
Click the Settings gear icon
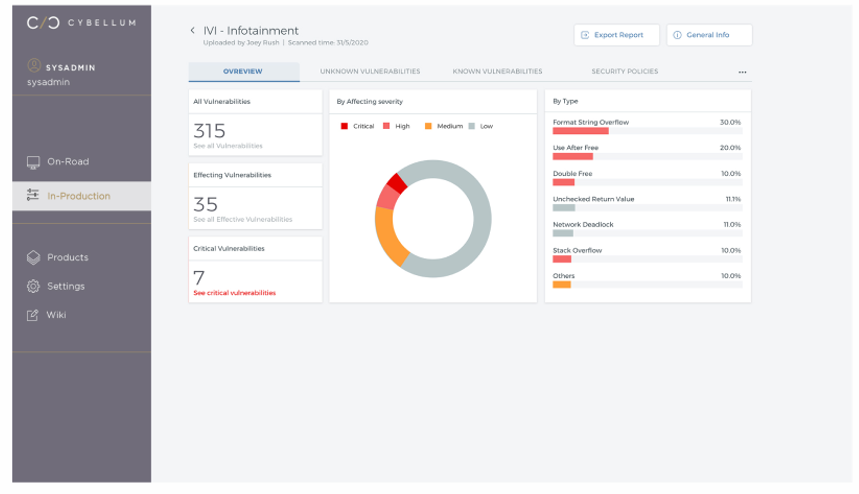(x=33, y=286)
